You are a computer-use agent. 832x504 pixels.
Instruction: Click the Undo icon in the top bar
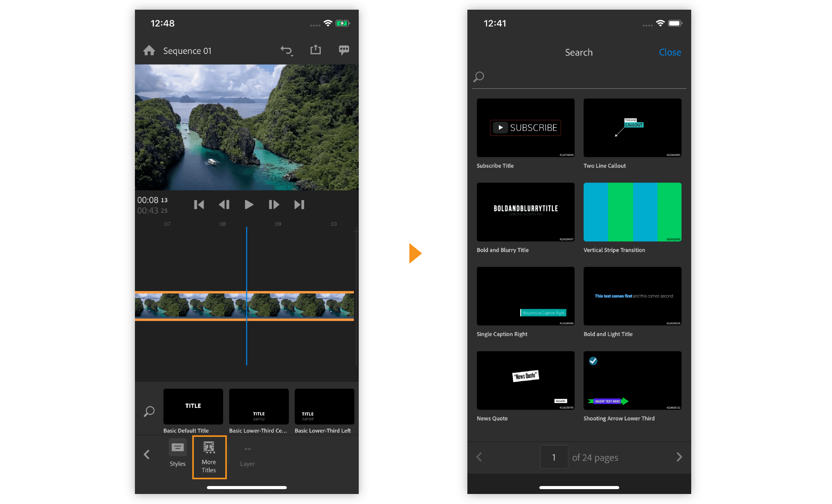(286, 50)
